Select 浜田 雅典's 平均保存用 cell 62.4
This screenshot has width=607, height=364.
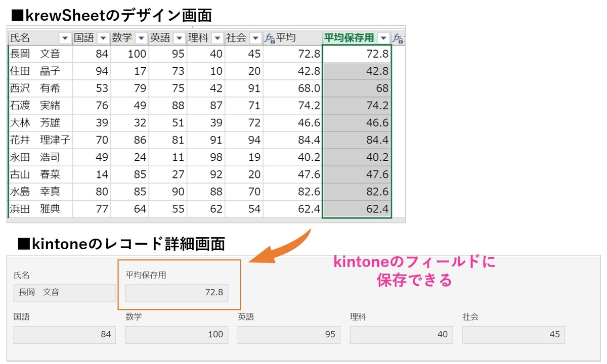pyautogui.click(x=357, y=209)
